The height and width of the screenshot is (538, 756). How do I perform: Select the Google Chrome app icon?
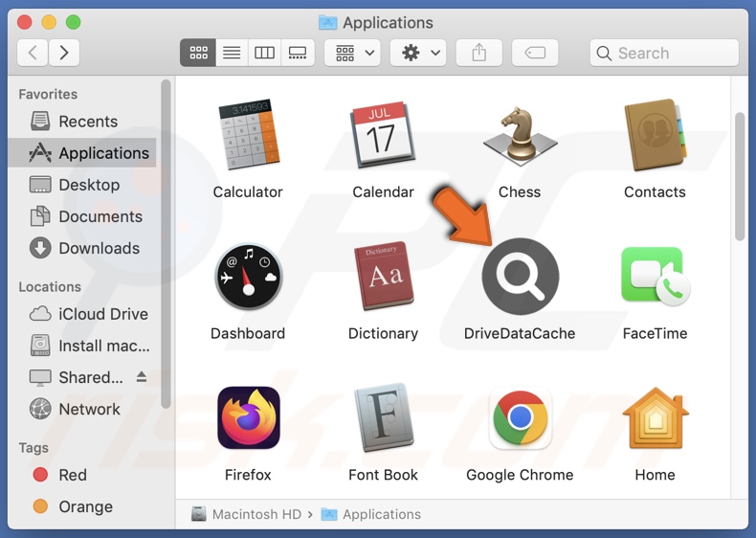pyautogui.click(x=521, y=417)
